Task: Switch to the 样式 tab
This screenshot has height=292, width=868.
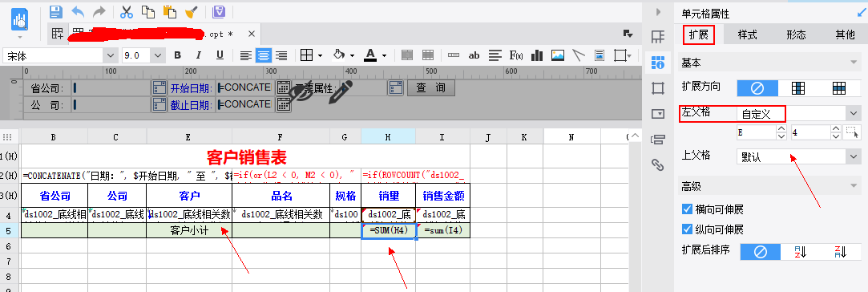Action: point(747,35)
